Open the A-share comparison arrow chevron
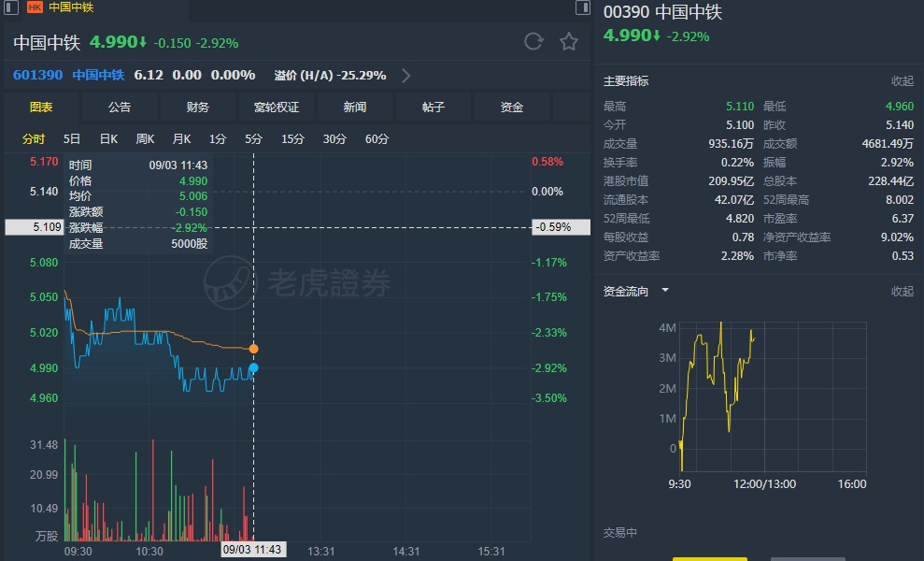Image resolution: width=924 pixels, height=561 pixels. point(406,76)
